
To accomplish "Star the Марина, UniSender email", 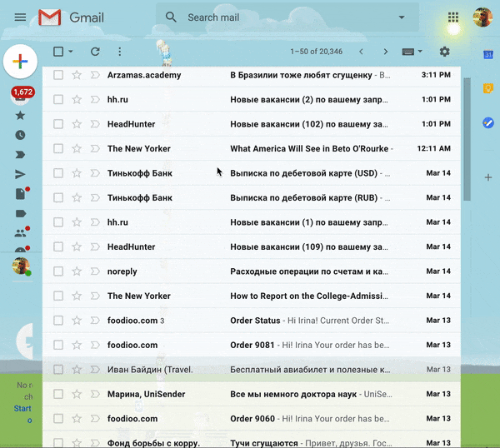I will pyautogui.click(x=77, y=394).
